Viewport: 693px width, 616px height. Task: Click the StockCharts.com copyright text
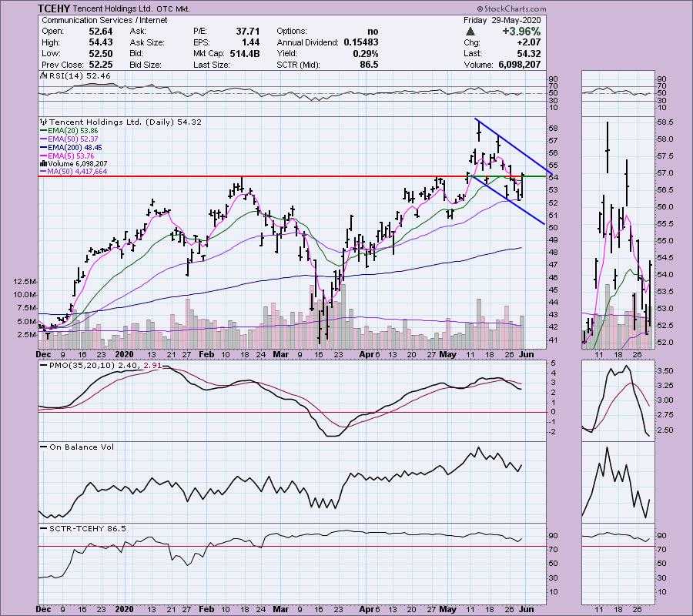pyautogui.click(x=511, y=8)
